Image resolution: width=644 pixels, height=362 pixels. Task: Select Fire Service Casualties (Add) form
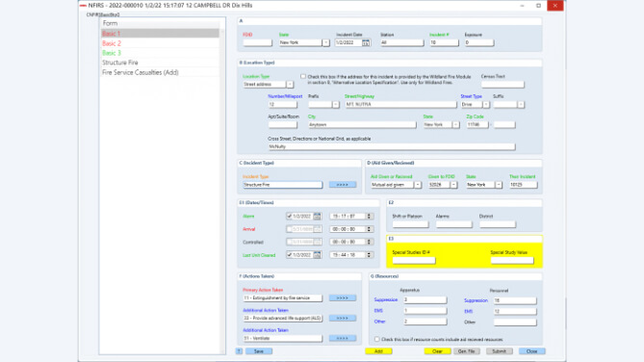pos(160,72)
